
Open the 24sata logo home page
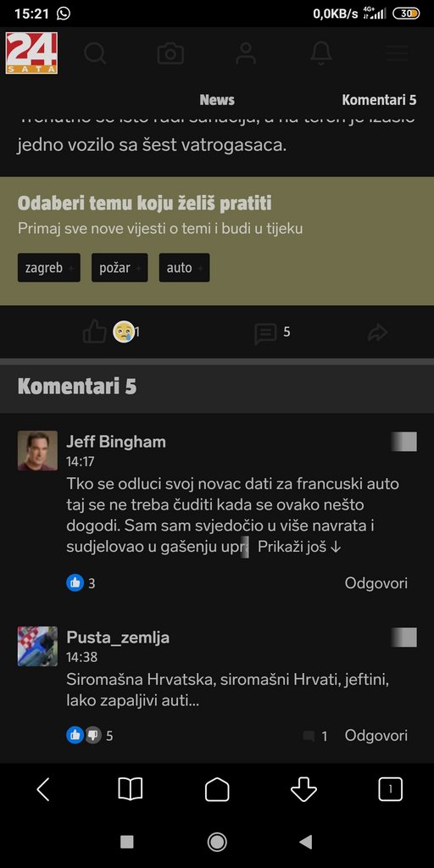pyautogui.click(x=31, y=53)
